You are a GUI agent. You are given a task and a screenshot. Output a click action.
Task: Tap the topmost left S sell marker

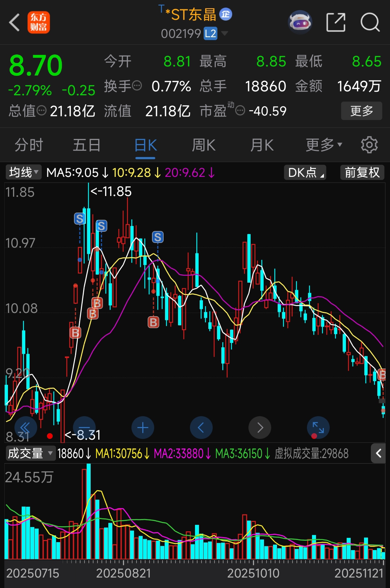[x=79, y=218]
